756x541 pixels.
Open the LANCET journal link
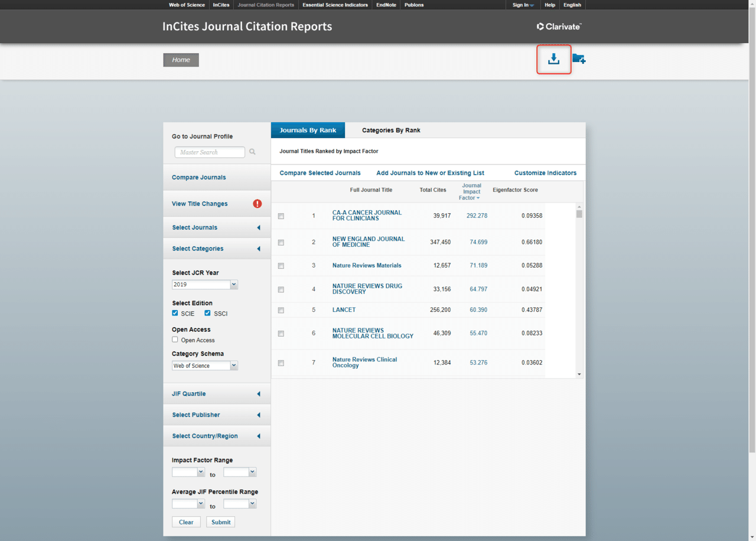click(x=344, y=309)
